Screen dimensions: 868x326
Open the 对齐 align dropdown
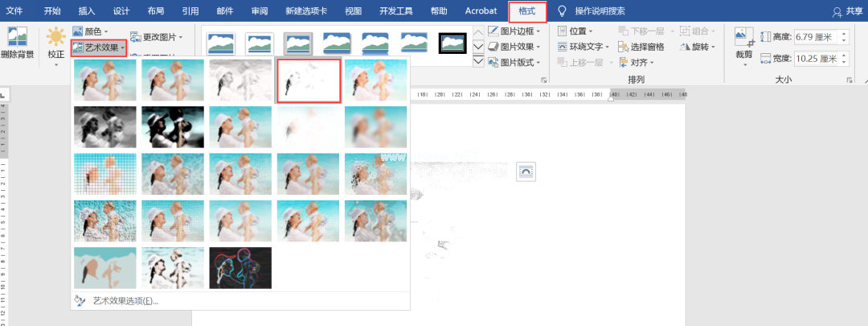[636, 63]
